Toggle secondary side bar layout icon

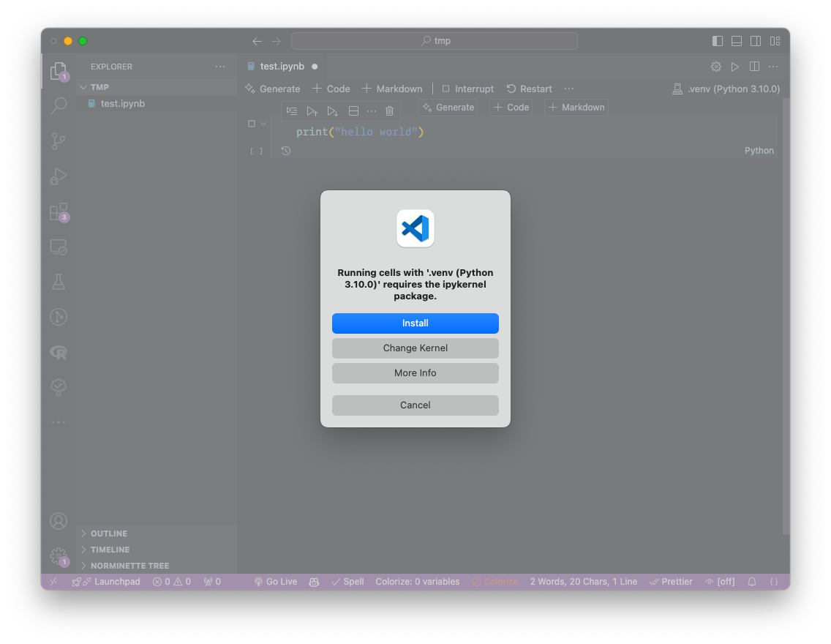coord(756,41)
